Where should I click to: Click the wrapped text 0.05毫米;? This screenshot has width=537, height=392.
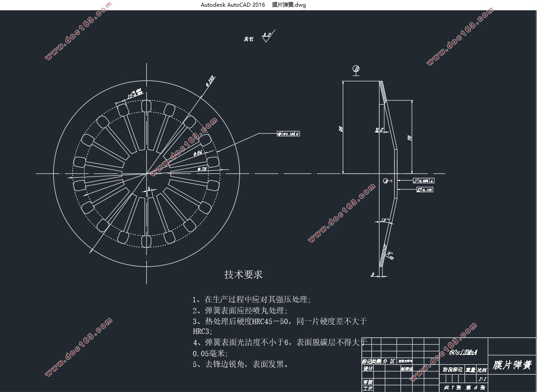tap(210, 353)
